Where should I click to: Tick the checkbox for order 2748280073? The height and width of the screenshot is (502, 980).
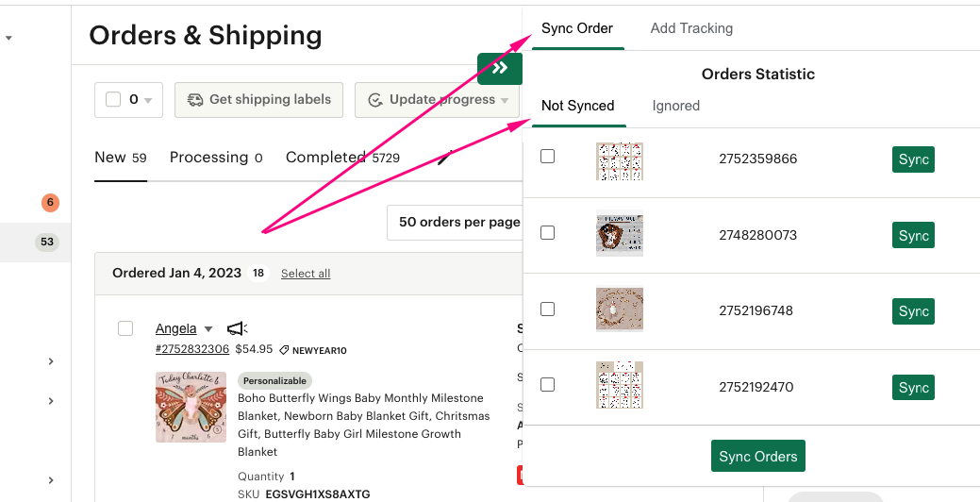pyautogui.click(x=547, y=233)
